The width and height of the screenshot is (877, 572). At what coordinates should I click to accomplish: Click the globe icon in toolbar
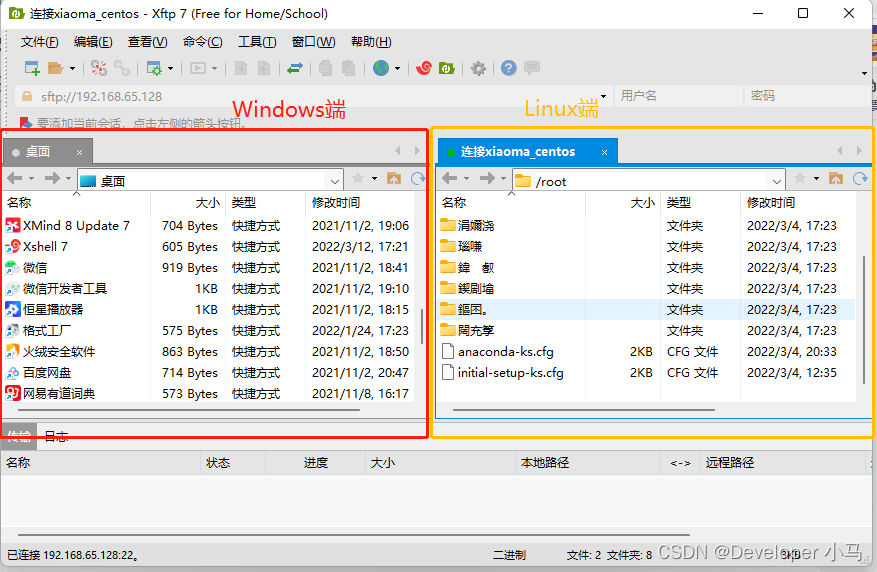381,68
